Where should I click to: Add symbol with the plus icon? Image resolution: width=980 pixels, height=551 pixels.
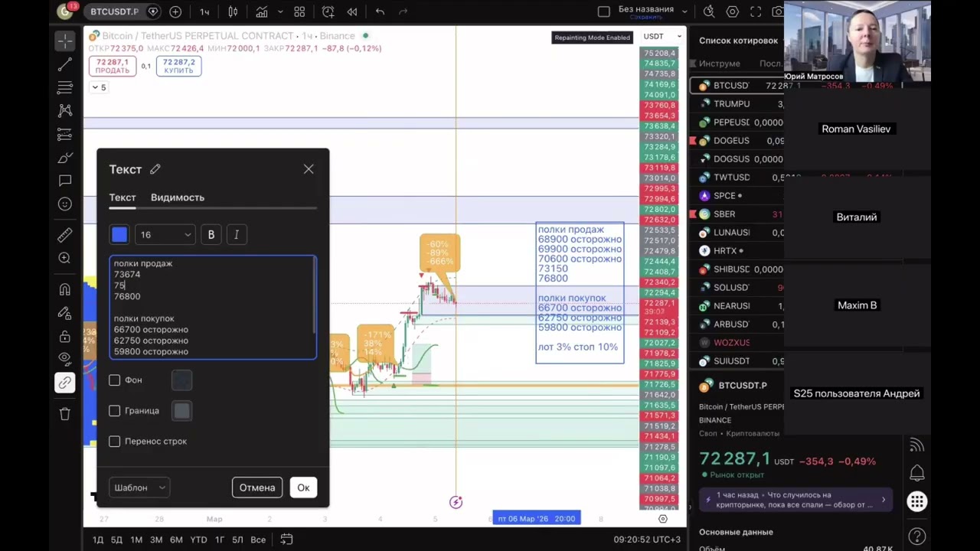pos(175,11)
